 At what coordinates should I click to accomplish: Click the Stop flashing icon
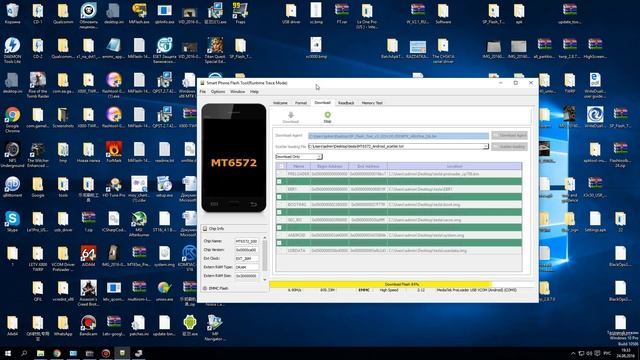(327, 115)
